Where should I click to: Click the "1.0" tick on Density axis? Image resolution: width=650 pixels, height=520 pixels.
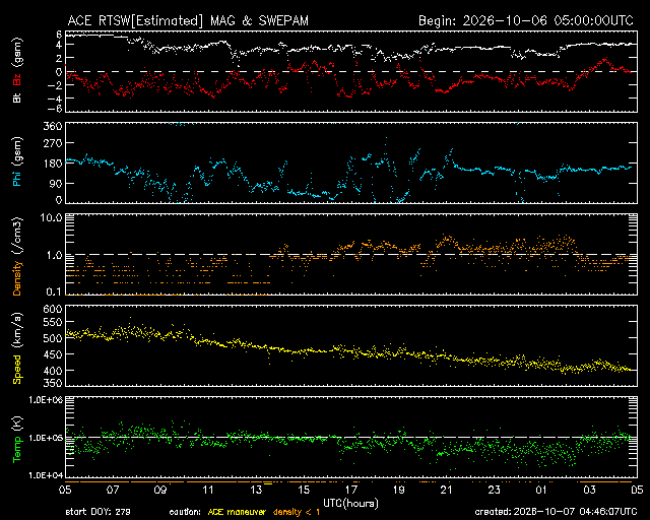click(x=54, y=255)
